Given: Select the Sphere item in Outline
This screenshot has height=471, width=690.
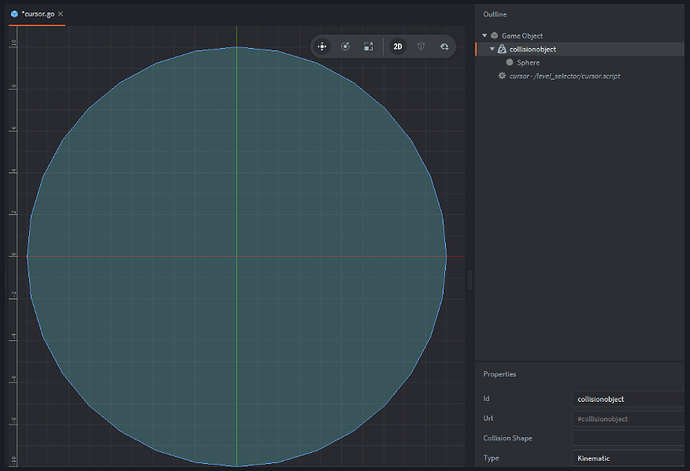Looking at the screenshot, I should tap(580, 63).
